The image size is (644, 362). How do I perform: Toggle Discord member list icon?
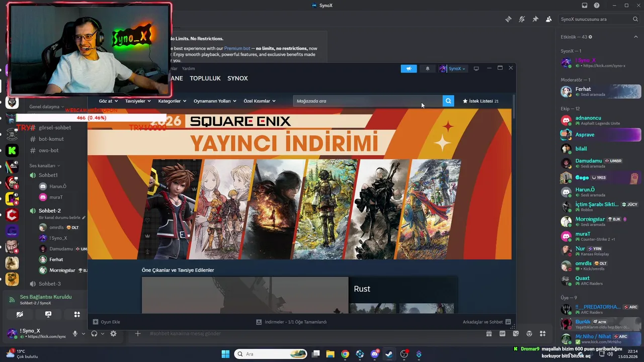tap(549, 19)
